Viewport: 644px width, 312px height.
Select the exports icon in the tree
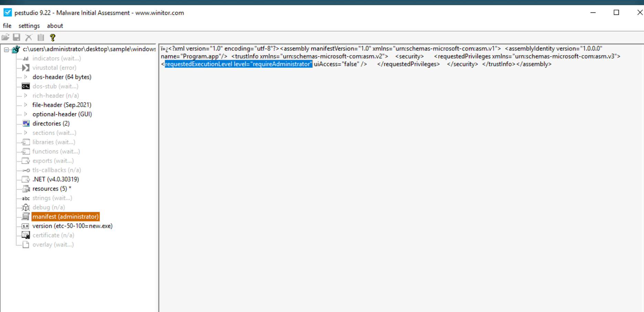(x=26, y=160)
